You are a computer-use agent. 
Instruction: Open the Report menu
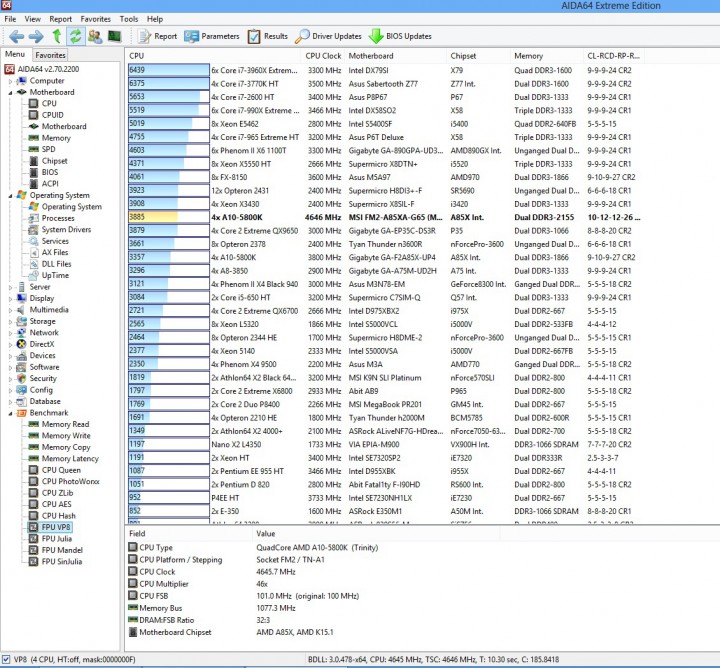click(x=61, y=19)
